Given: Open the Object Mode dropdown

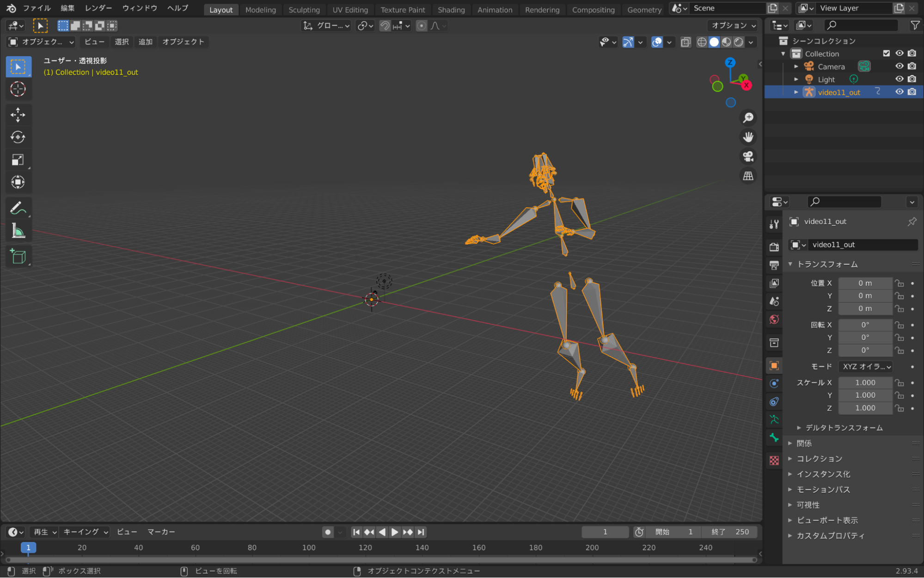Looking at the screenshot, I should coord(42,42).
